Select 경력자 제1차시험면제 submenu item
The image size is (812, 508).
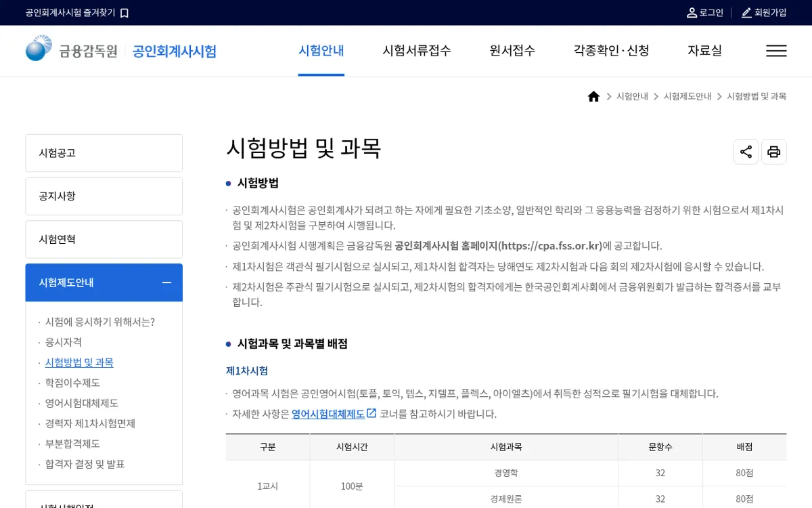[x=91, y=423]
